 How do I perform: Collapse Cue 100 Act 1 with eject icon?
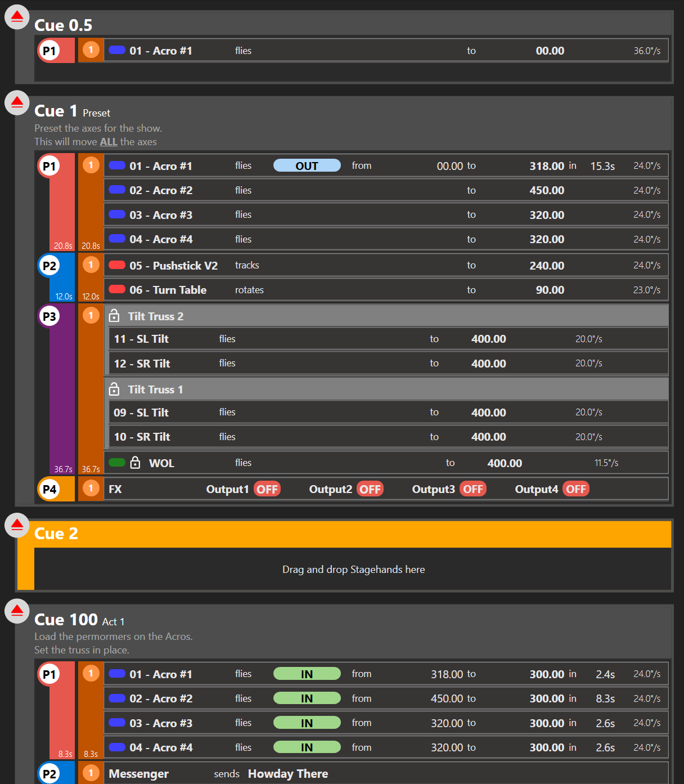coord(17,611)
